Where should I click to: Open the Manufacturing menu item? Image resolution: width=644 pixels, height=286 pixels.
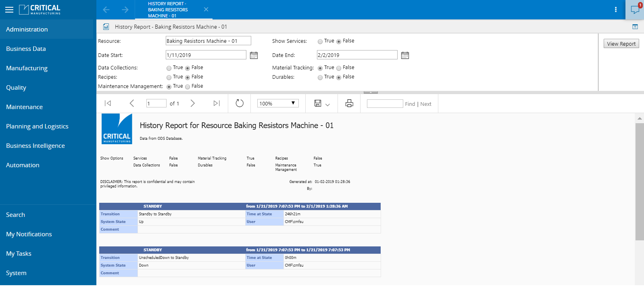click(27, 68)
